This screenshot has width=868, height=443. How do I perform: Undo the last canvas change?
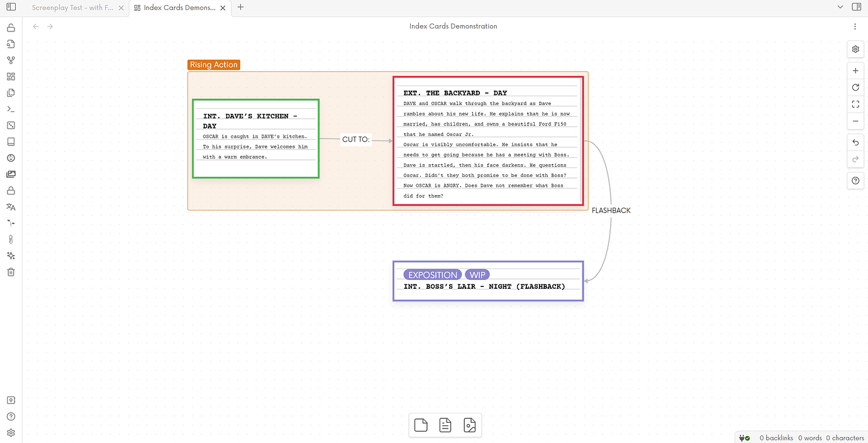[855, 142]
